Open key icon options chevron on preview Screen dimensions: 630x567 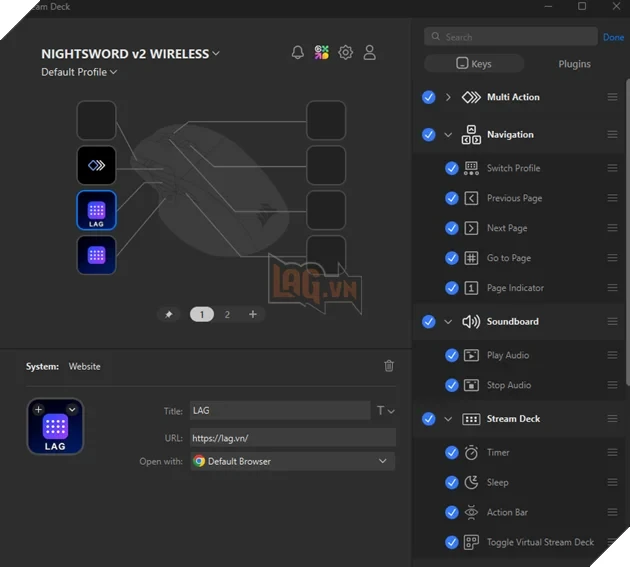pyautogui.click(x=72, y=409)
